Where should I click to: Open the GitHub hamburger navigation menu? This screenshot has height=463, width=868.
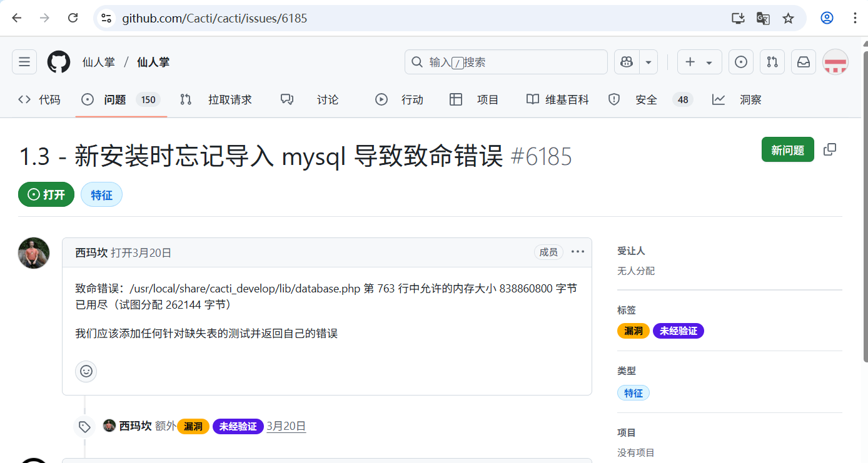pos(24,62)
